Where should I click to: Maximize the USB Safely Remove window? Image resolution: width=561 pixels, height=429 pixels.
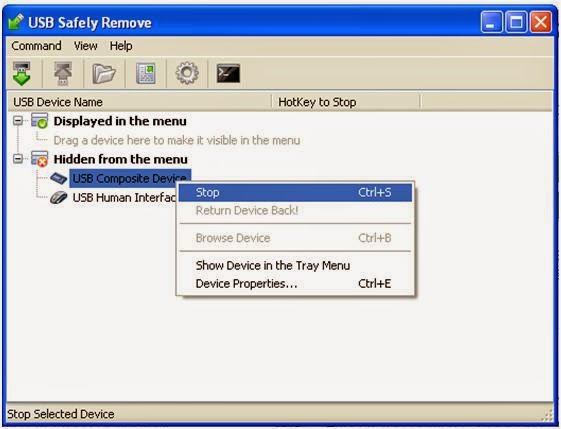pos(516,22)
